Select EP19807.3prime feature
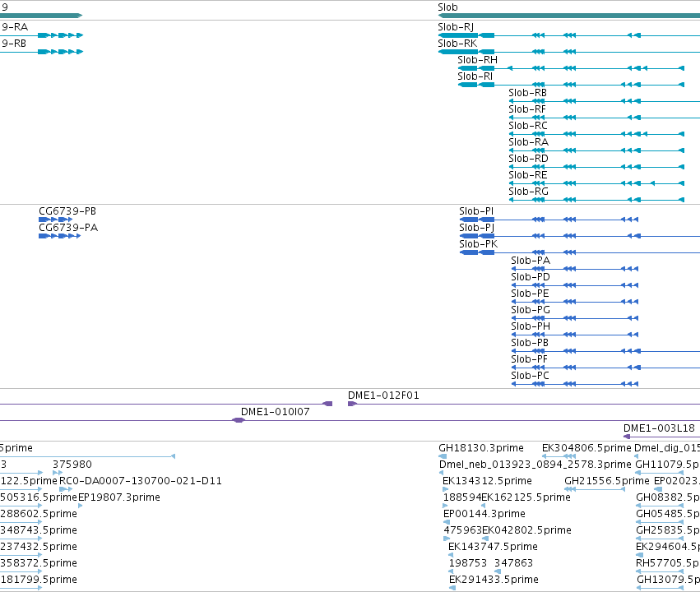700x592 pixels. coord(119,497)
